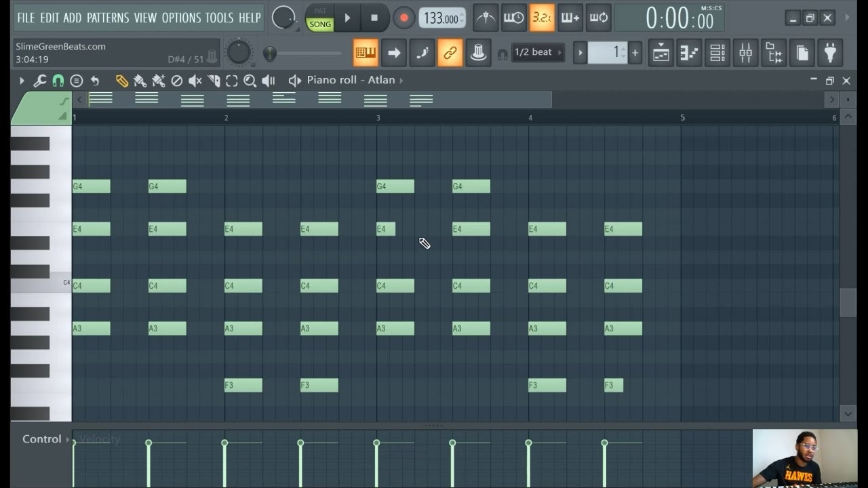Image resolution: width=868 pixels, height=488 pixels.
Task: Select the Mute tool
Action: tap(195, 80)
